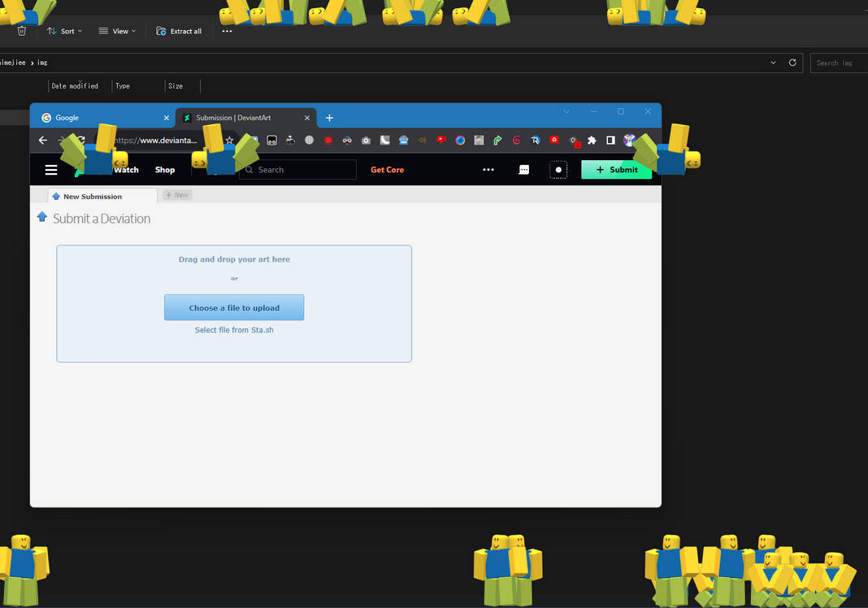Click the Tampermonkey extension icon

(x=271, y=140)
